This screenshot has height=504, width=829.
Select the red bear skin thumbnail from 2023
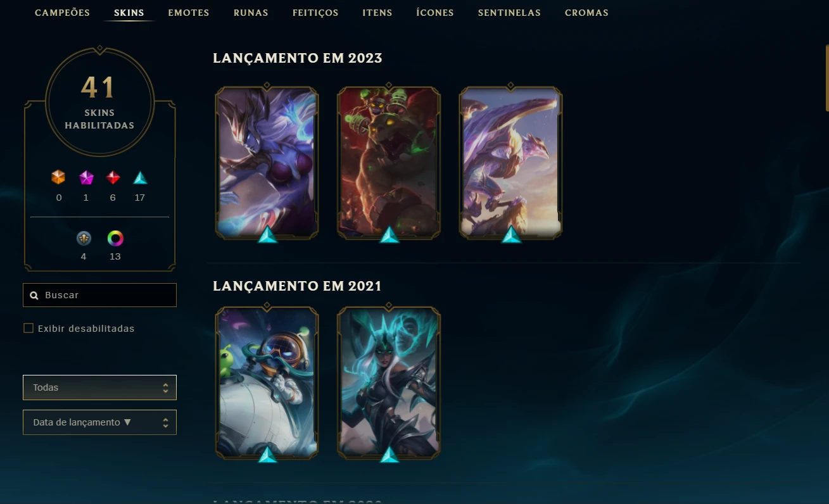click(389, 162)
